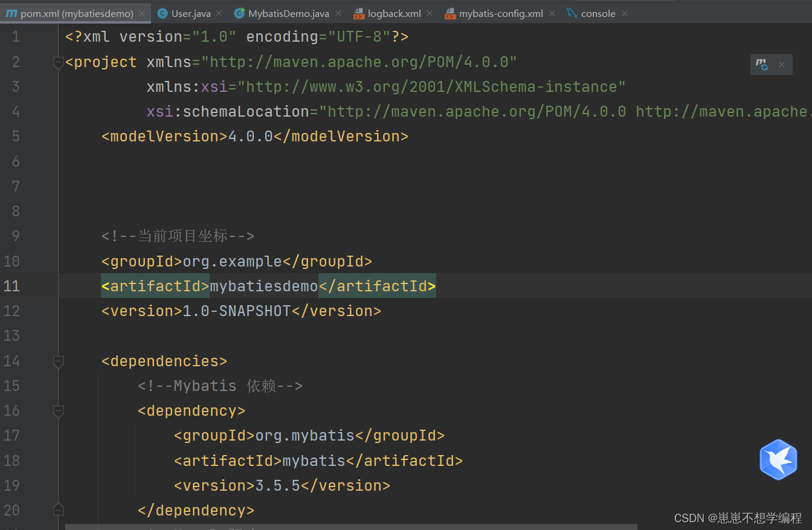Click the XMLSchema-instance URL string
Screen dimensions: 812x530
pyautogui.click(x=431, y=87)
